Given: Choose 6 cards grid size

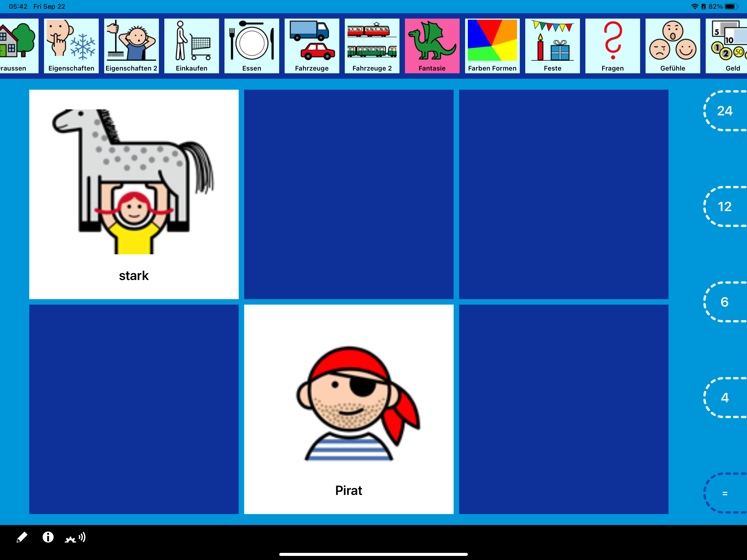Looking at the screenshot, I should tap(725, 302).
